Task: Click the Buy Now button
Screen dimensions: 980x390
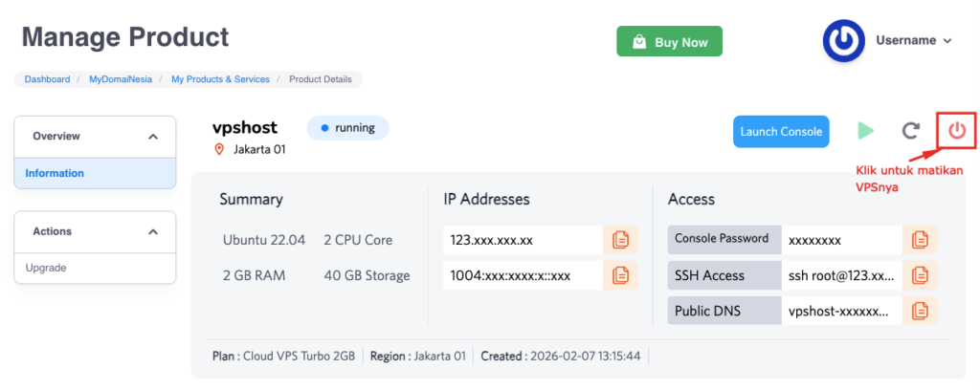Action: coord(669,42)
